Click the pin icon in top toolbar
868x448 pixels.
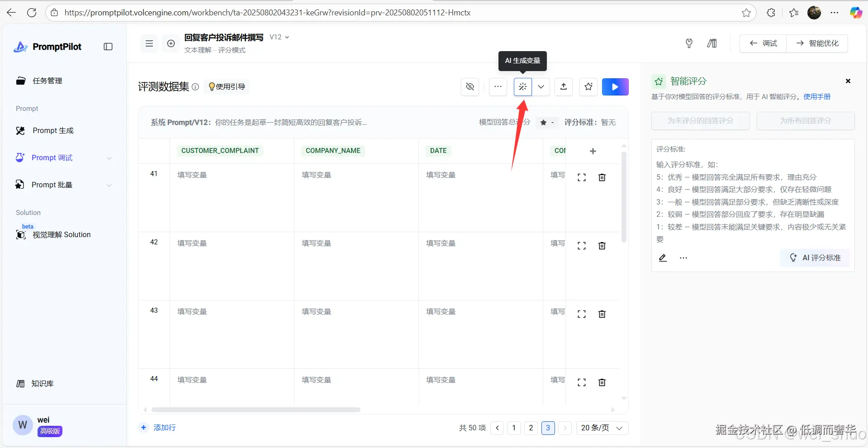(689, 43)
